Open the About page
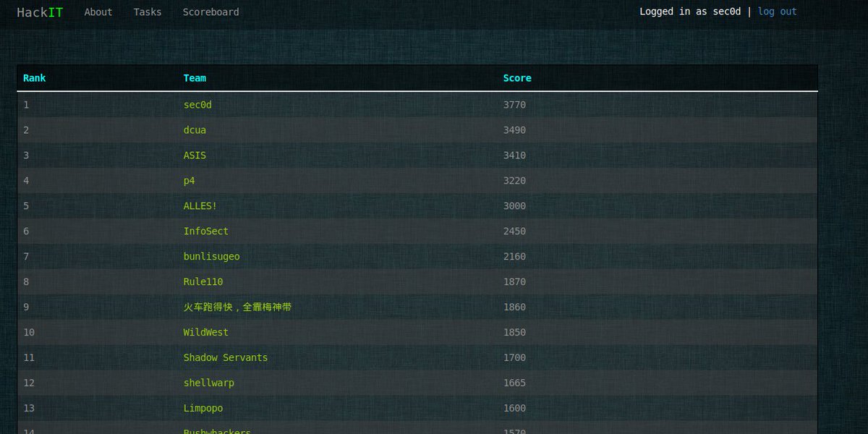Screen dimensions: 868x434 coord(98,12)
